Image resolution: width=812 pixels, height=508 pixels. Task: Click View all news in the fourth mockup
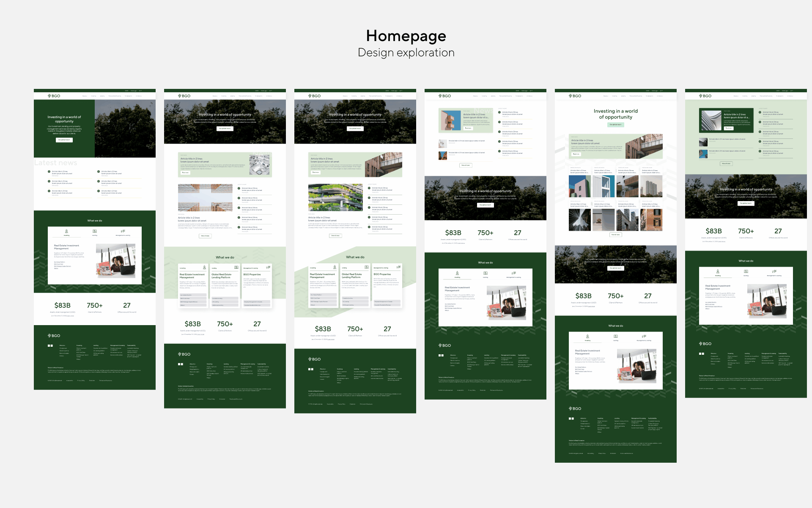coord(465,166)
